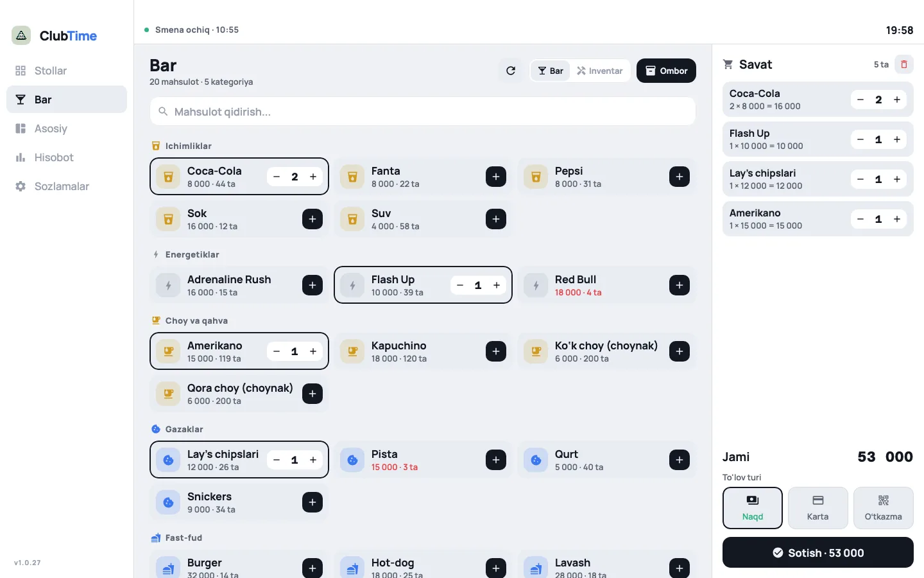Add Fanta to the cart
This screenshot has width=924, height=578.
495,177
